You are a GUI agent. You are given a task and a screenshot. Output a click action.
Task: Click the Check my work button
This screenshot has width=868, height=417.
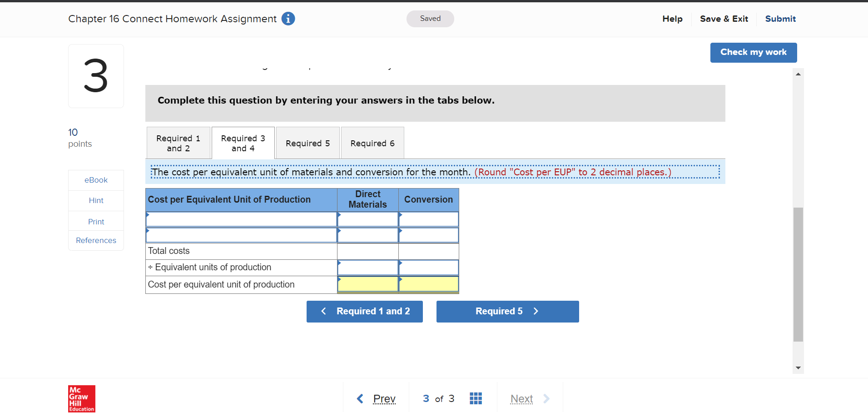click(753, 52)
